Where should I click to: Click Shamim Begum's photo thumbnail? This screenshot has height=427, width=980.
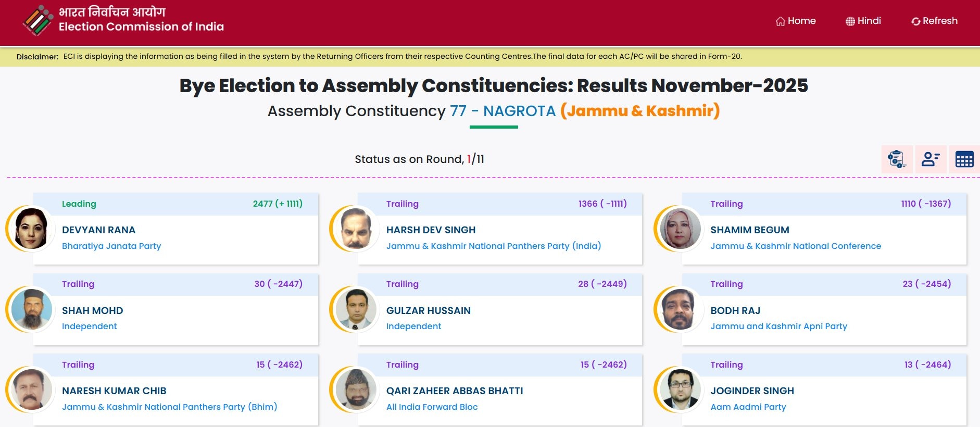click(x=680, y=229)
